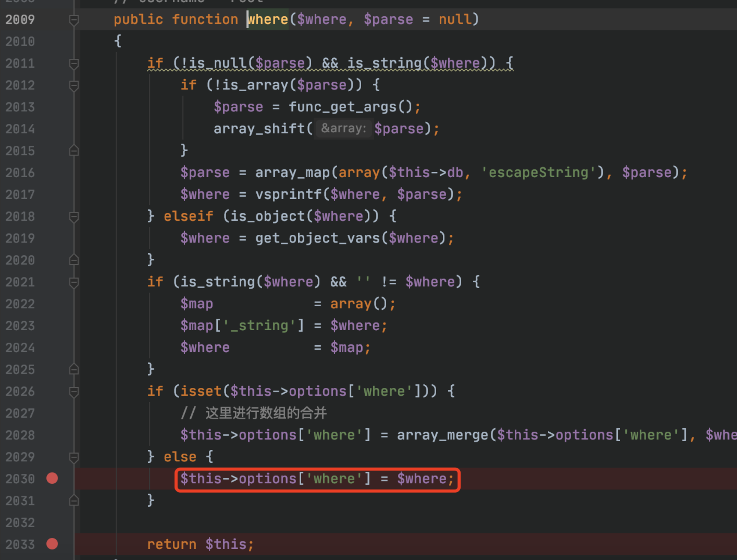Click fold end marker on line 2025
The height and width of the screenshot is (560, 737).
74,369
